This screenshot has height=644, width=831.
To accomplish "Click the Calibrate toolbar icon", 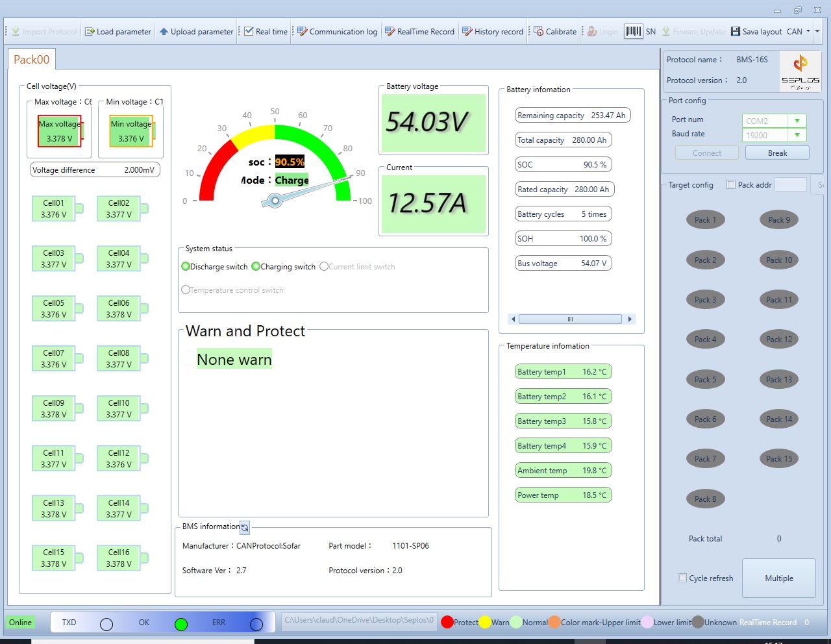I will (539, 32).
